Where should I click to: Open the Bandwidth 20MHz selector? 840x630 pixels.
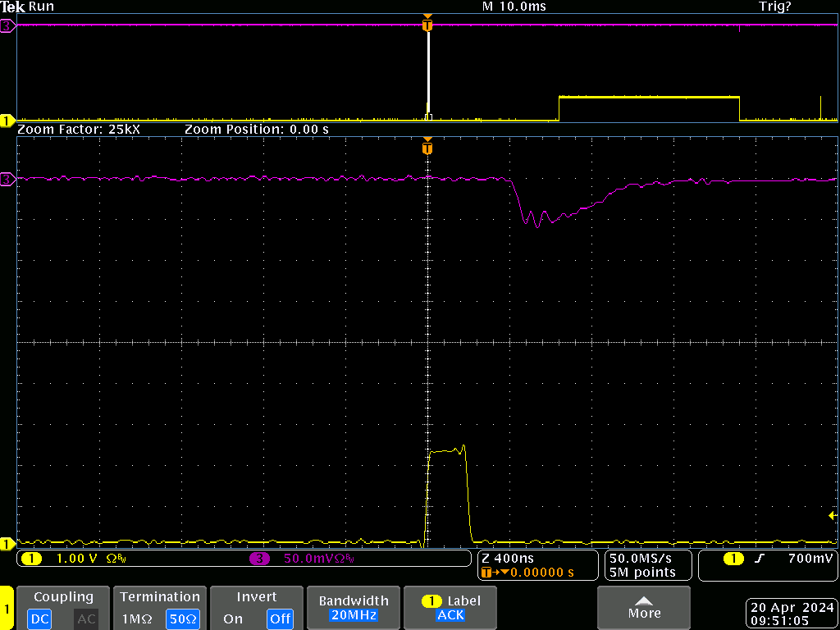[354, 607]
